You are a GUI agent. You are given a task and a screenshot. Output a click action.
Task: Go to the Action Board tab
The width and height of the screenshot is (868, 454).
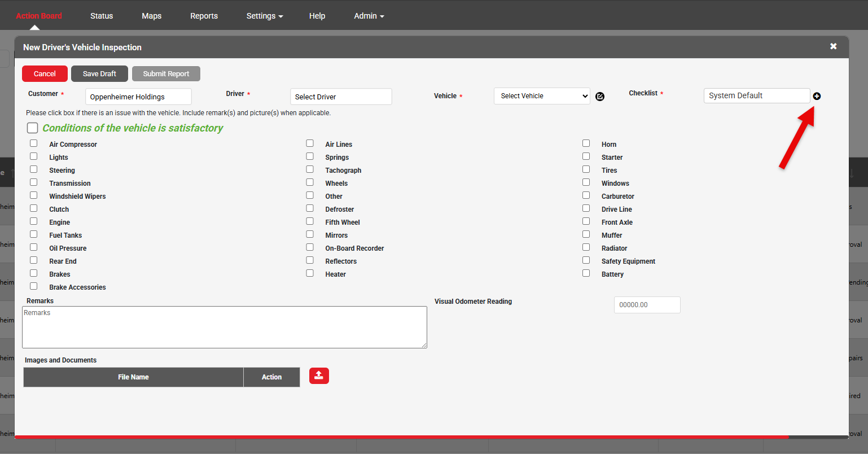[39, 16]
